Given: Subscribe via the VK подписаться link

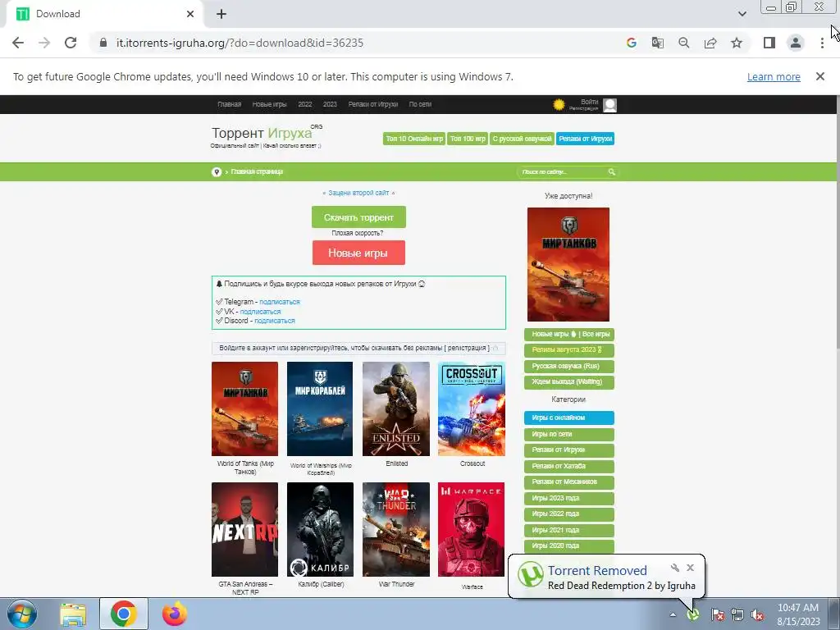Looking at the screenshot, I should pos(260,312).
